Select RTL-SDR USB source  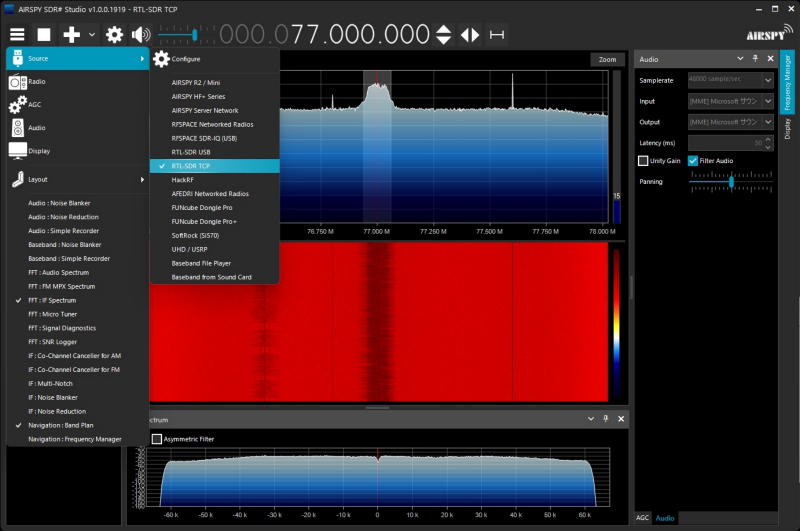[214, 152]
